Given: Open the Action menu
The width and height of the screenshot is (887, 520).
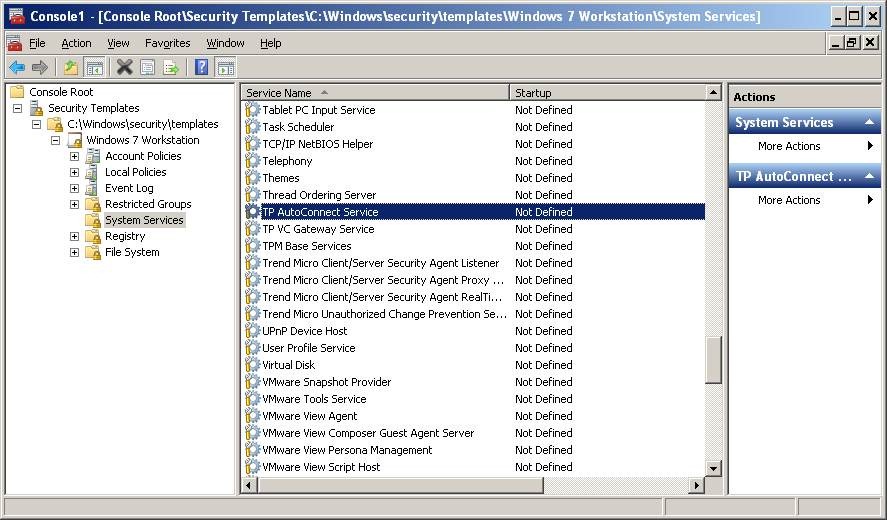Looking at the screenshot, I should click(x=76, y=43).
